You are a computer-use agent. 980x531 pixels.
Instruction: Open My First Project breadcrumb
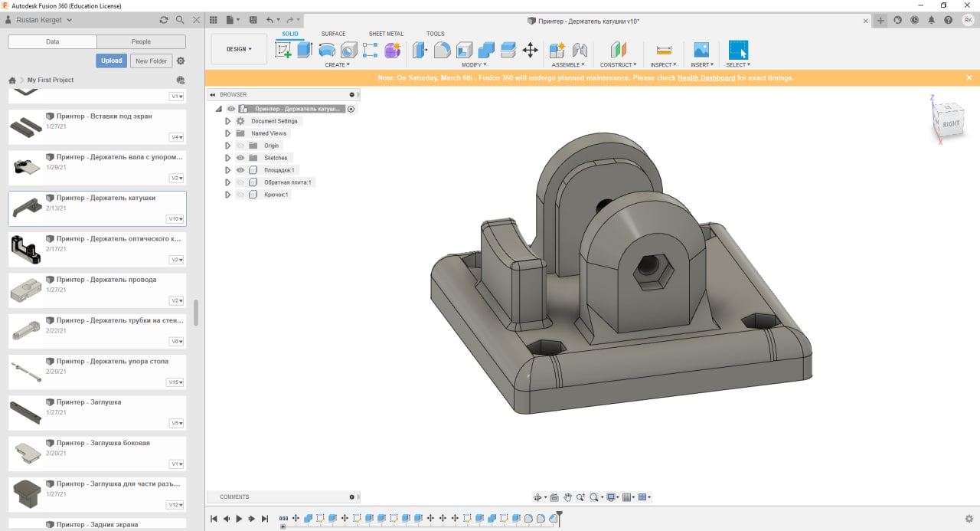[x=51, y=80]
